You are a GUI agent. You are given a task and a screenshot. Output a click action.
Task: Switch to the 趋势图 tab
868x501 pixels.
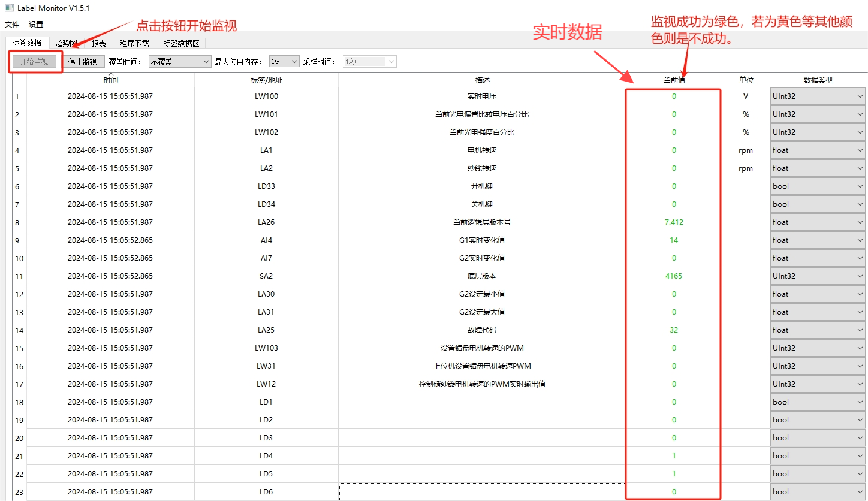66,43
